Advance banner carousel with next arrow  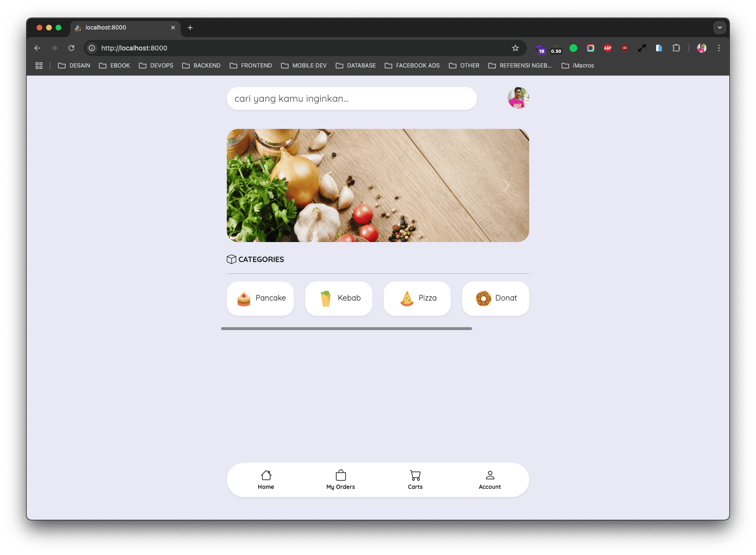506,186
